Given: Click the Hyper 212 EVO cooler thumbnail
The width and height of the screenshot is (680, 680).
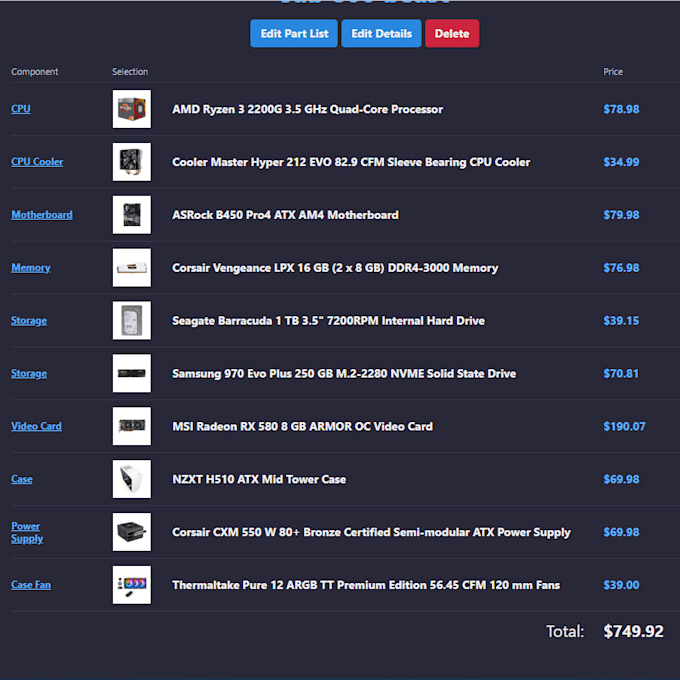Looking at the screenshot, I should coord(132,162).
